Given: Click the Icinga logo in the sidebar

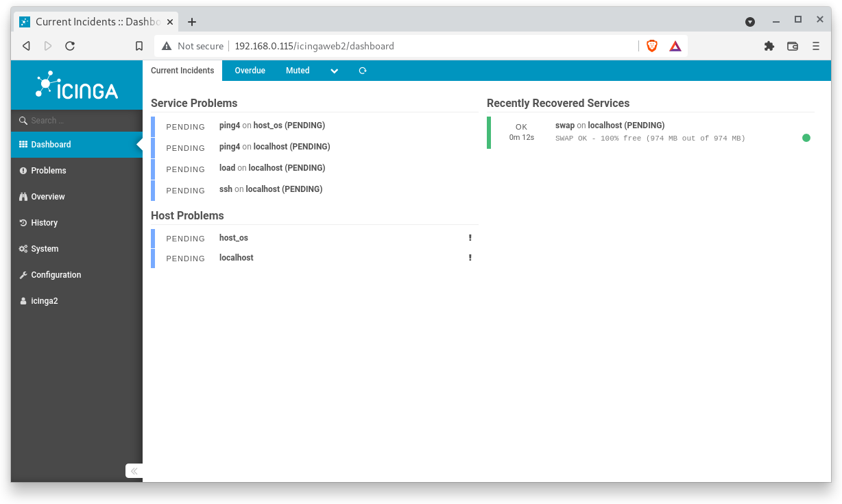Looking at the screenshot, I should click(76, 85).
